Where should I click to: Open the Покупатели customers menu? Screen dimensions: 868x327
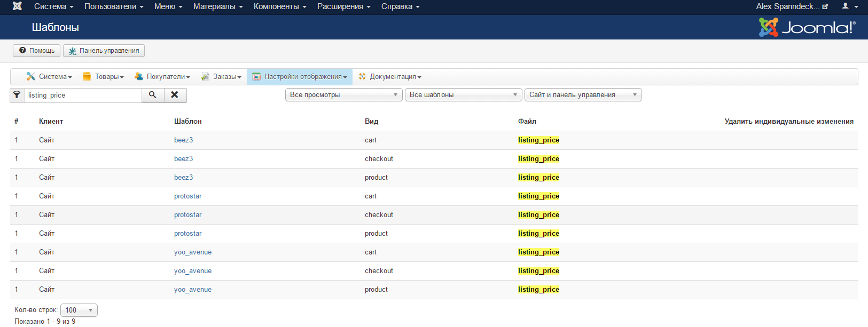(x=162, y=77)
